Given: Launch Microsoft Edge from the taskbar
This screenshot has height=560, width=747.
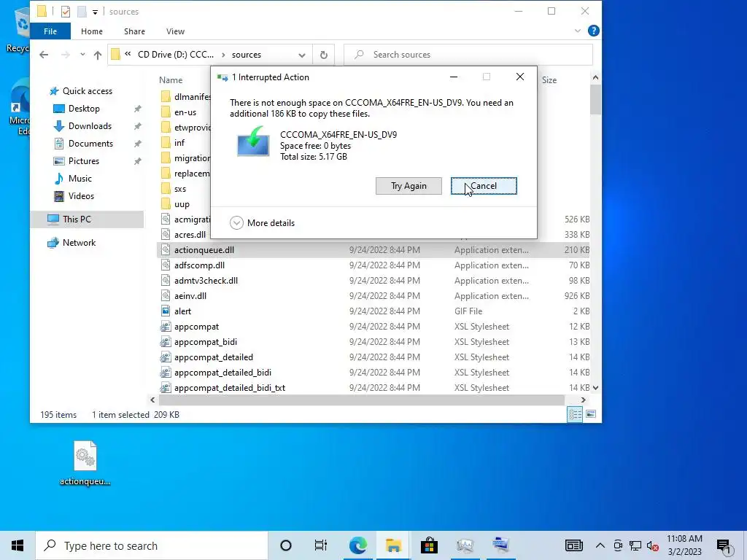Looking at the screenshot, I should click(x=357, y=545).
